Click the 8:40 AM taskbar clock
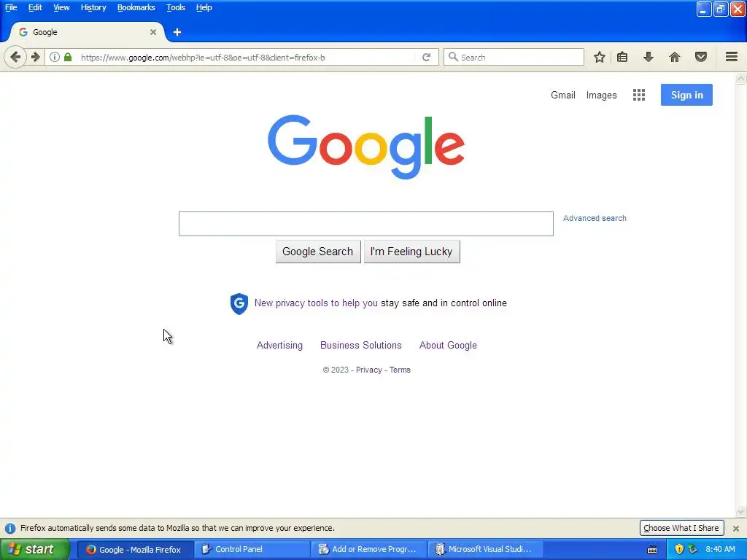This screenshot has width=747, height=560. pyautogui.click(x=720, y=549)
